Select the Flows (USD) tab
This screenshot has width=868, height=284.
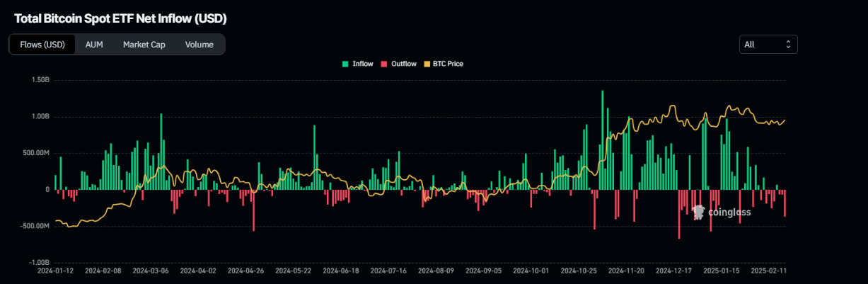pos(42,45)
